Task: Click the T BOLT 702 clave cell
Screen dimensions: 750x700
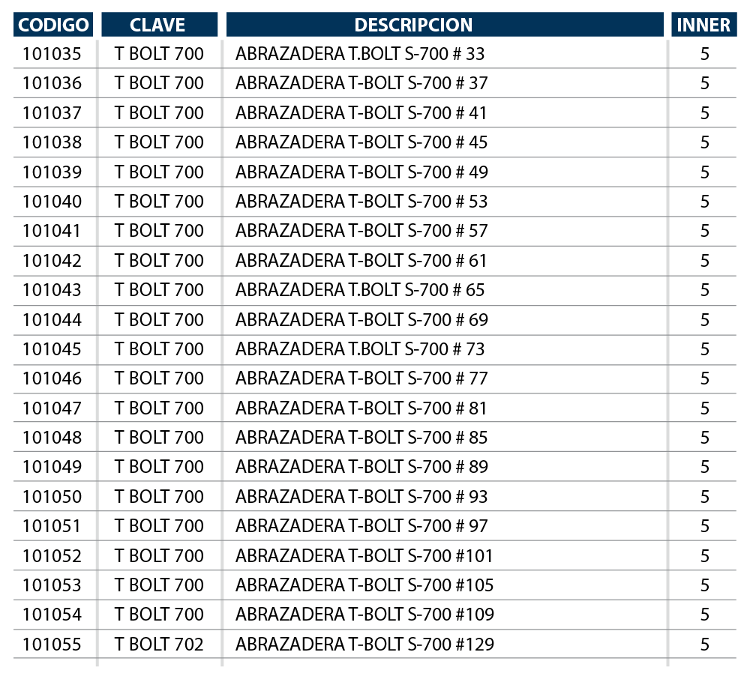Action: click(159, 644)
